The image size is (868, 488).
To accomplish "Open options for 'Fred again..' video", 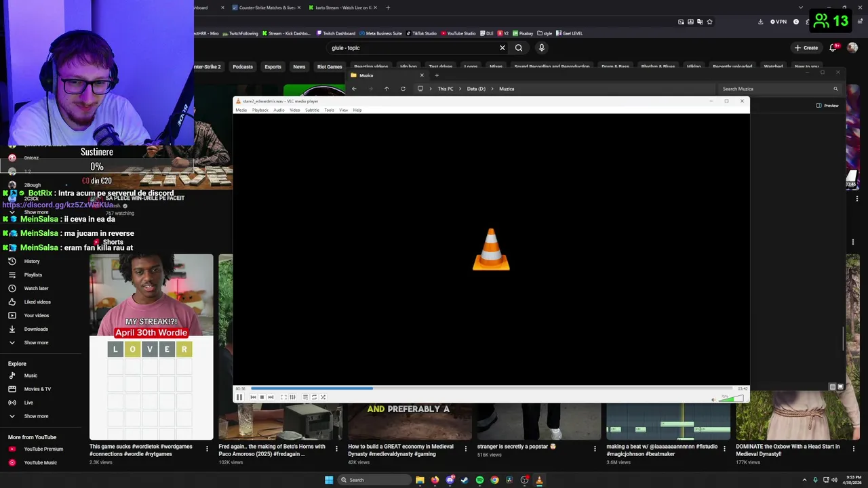I will coord(336,449).
